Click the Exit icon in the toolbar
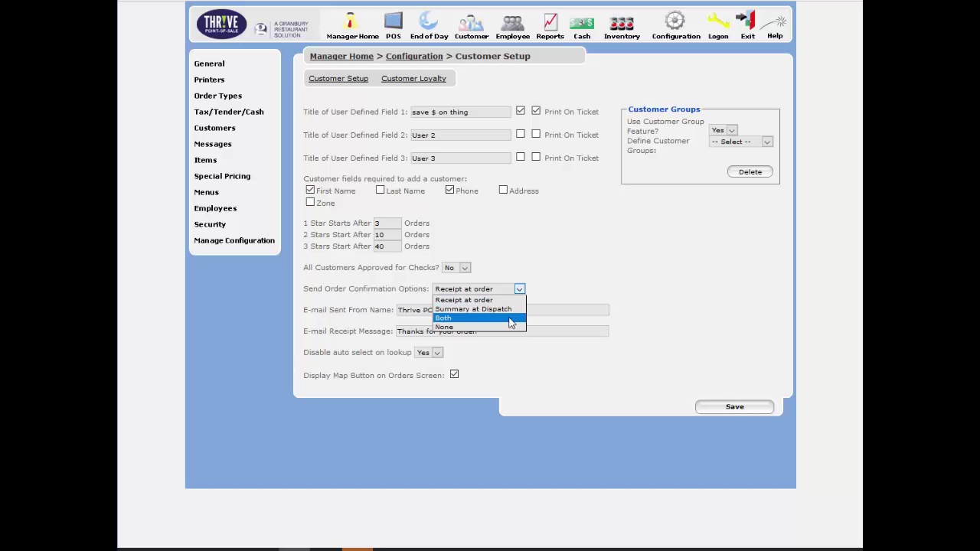 coord(747,25)
